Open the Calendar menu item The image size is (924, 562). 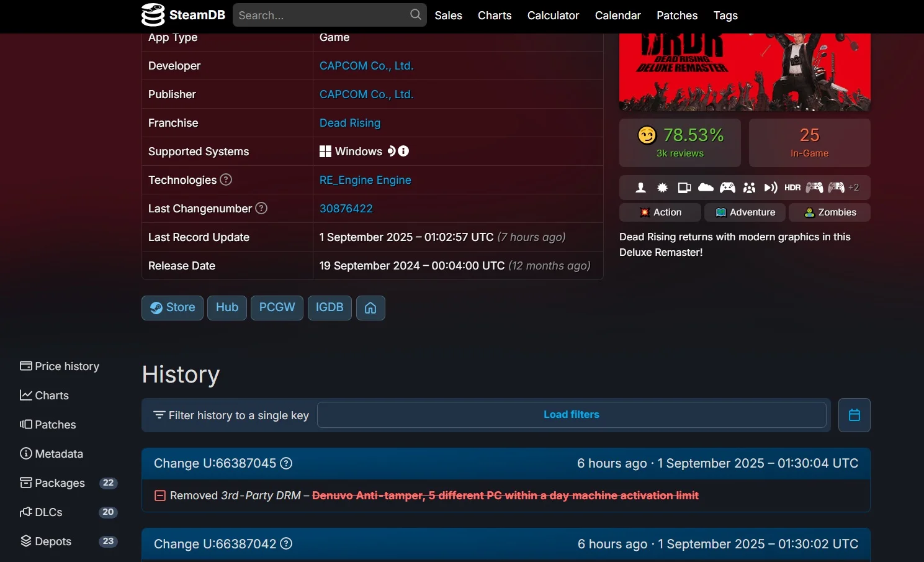coord(617,16)
